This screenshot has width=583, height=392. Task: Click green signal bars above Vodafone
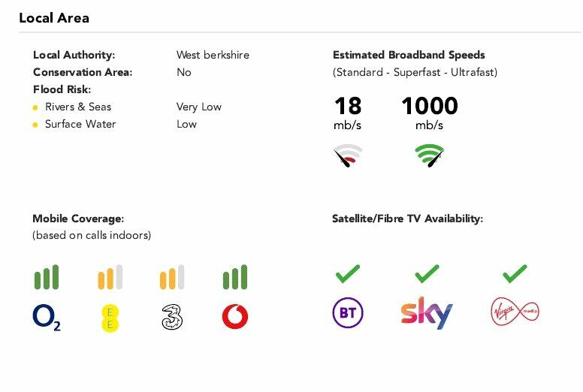[235, 277]
